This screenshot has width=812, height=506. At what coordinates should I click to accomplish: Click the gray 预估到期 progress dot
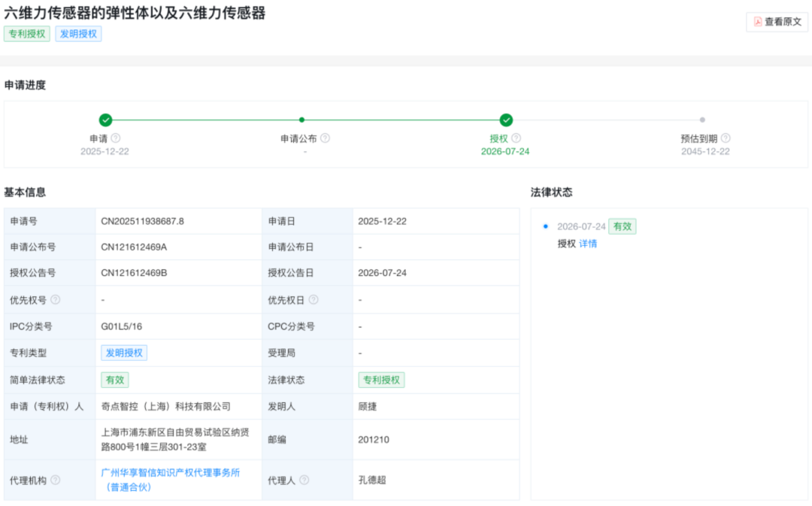click(x=702, y=120)
